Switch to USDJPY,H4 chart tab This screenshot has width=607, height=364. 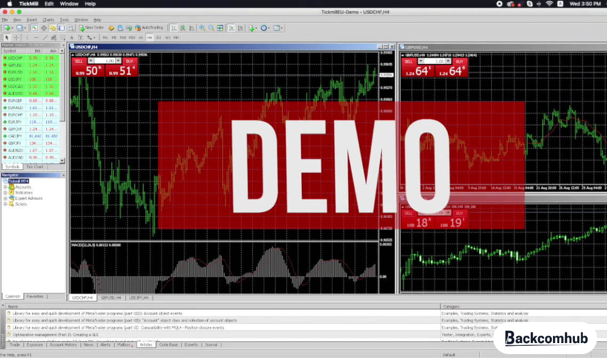(139, 298)
